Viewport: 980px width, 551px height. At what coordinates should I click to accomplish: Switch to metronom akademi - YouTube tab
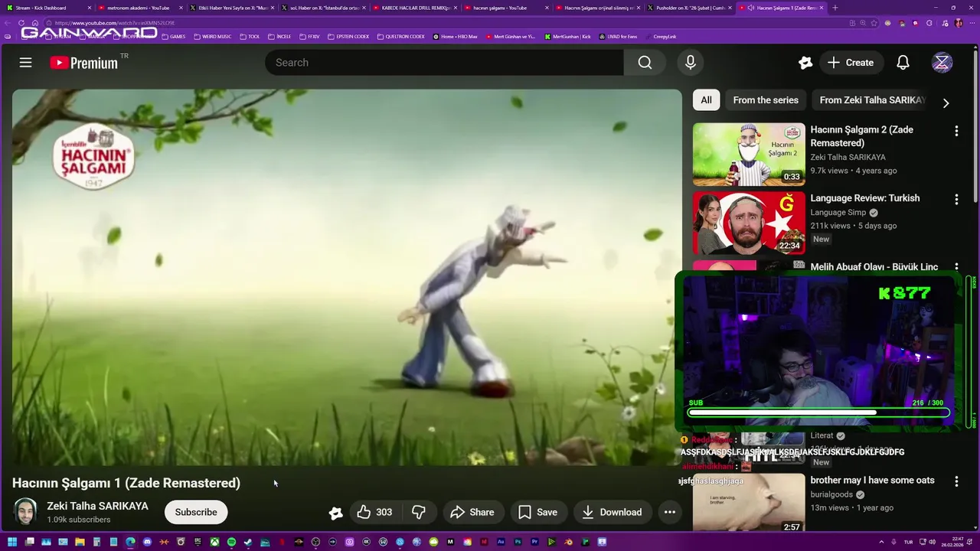point(139,8)
